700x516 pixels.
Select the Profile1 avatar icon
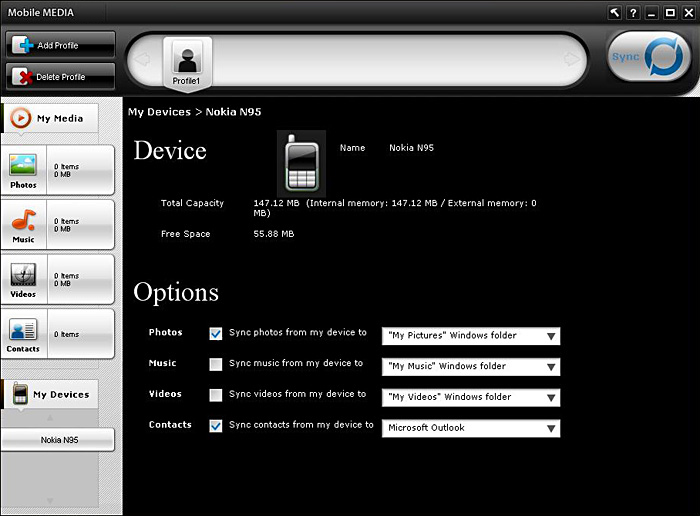click(188, 58)
